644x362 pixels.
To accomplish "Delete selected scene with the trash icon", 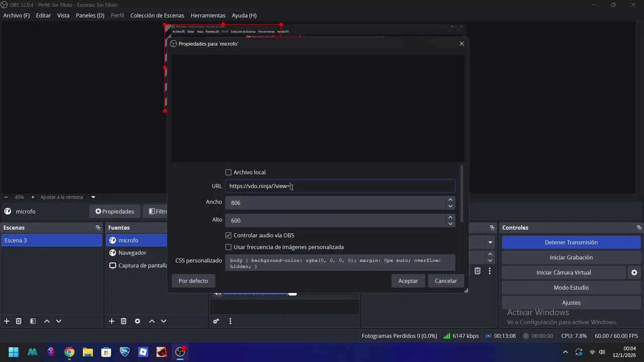I will pyautogui.click(x=19, y=321).
